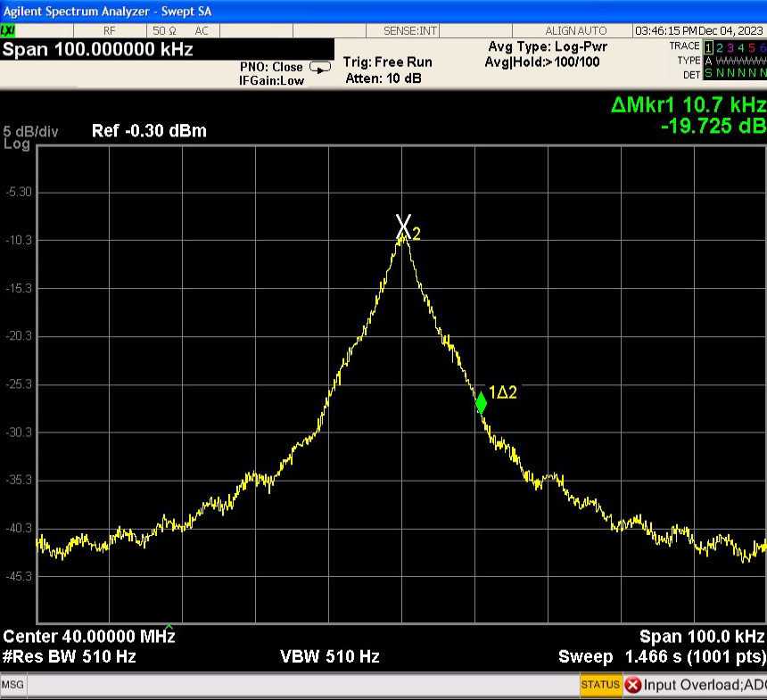Click the Ref -0.30 dBm level label
The image size is (767, 700).
pyautogui.click(x=149, y=131)
